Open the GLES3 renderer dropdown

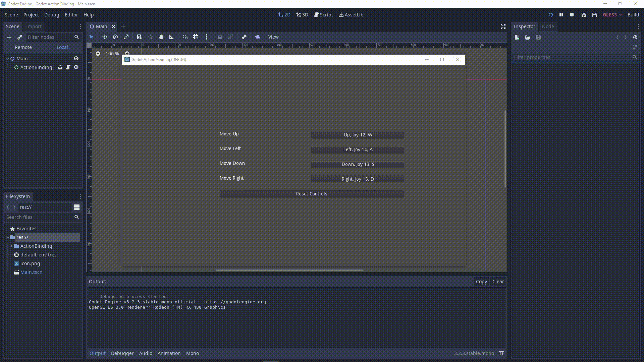point(612,15)
